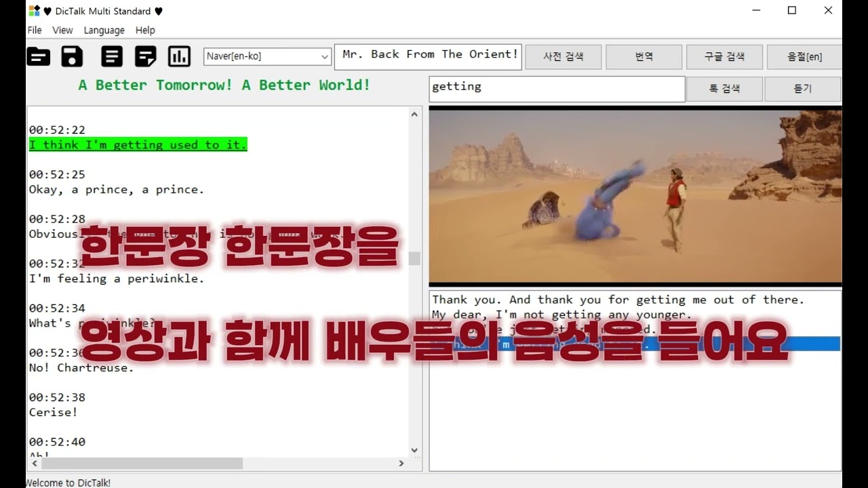
Task: Open the Help menu
Action: [x=145, y=30]
